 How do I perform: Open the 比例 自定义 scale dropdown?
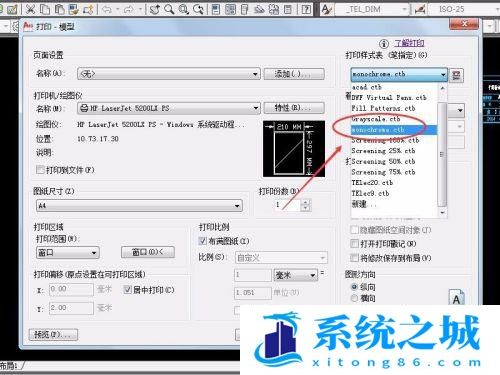(x=281, y=258)
